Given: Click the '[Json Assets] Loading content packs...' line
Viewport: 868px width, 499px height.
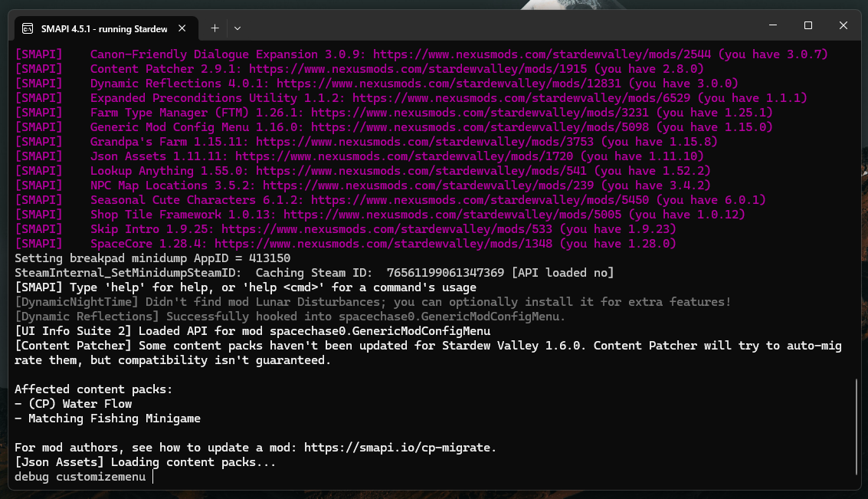Looking at the screenshot, I should (x=145, y=462).
